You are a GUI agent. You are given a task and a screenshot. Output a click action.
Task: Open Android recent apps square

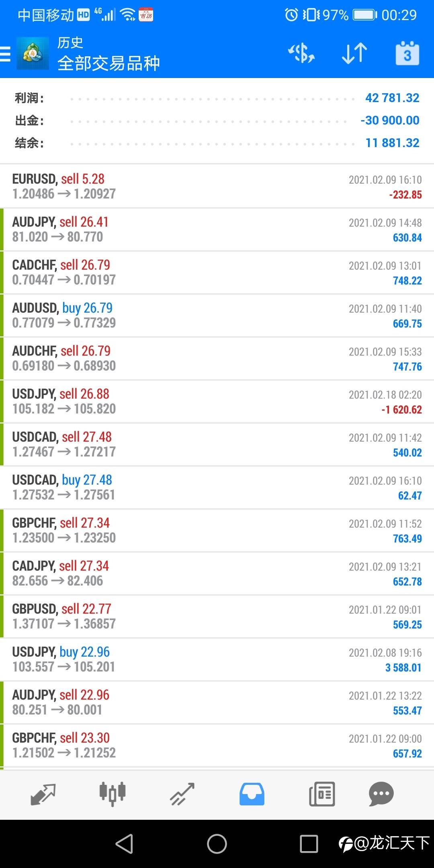[309, 843]
